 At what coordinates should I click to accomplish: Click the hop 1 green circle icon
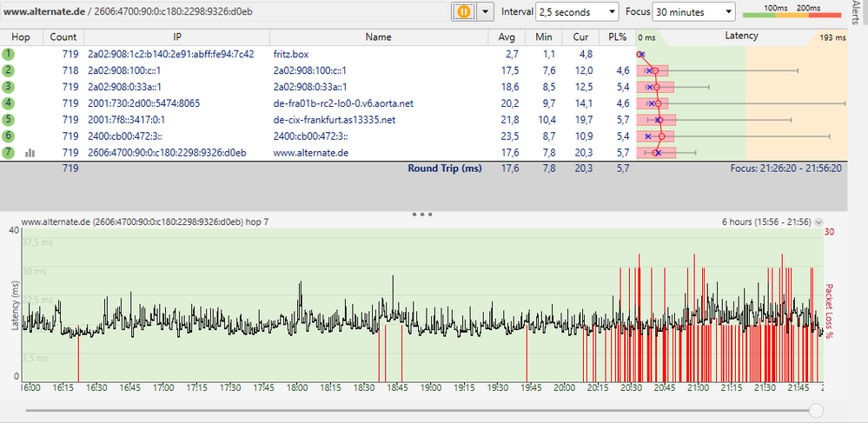[9, 54]
